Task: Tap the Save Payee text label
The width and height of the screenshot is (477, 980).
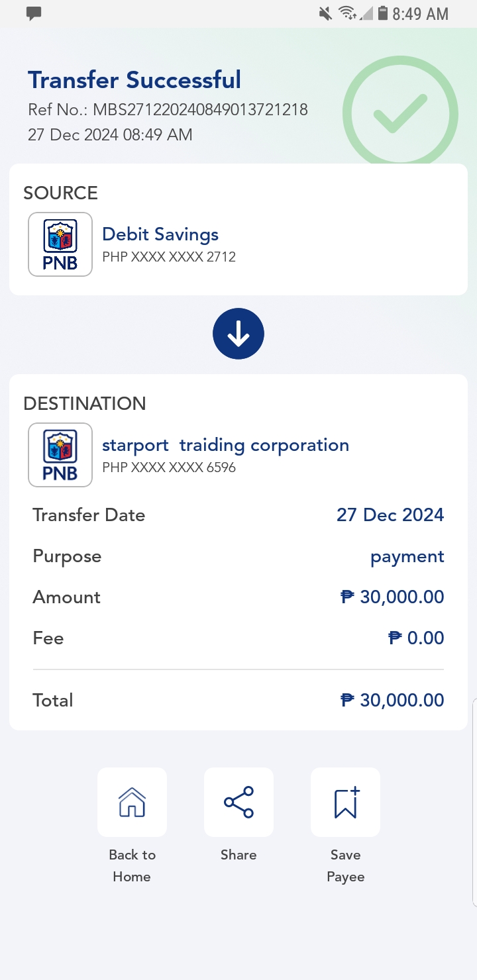Action: point(345,865)
